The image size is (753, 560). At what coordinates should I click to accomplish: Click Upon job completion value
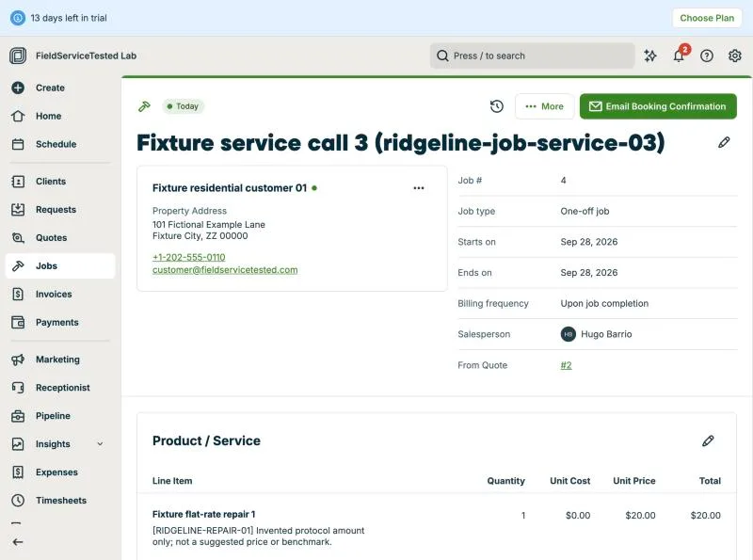pyautogui.click(x=604, y=304)
